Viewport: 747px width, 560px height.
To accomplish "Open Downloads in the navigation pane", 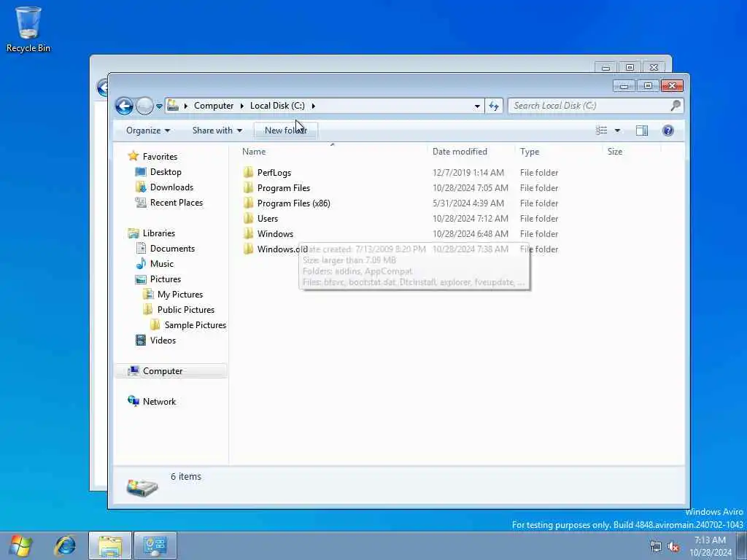I will (x=171, y=187).
